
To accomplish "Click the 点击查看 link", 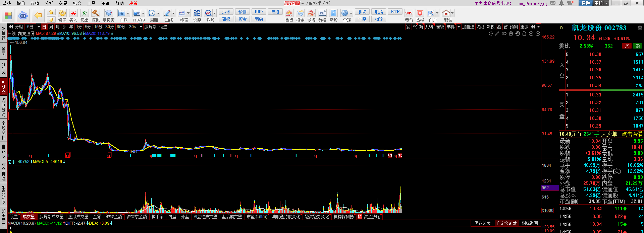I will tap(632, 134).
